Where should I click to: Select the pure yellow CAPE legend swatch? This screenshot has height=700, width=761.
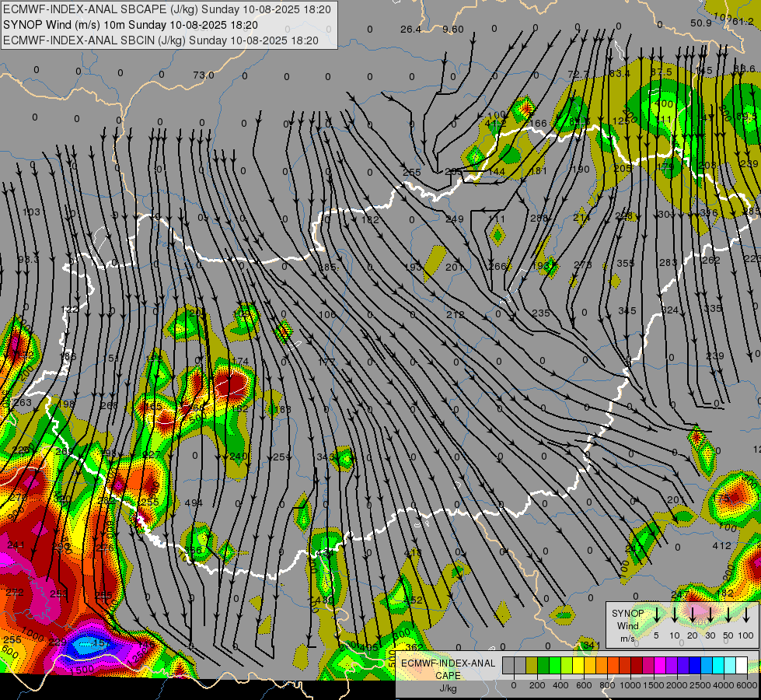[x=578, y=666]
